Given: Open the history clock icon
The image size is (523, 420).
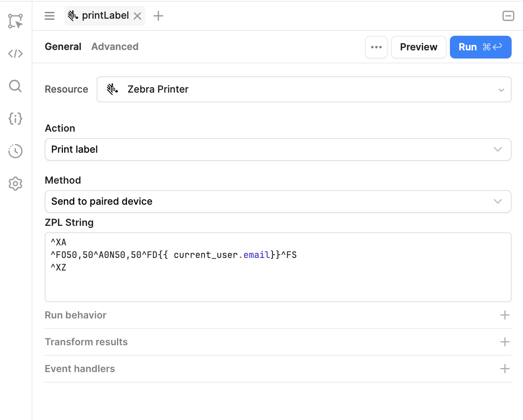Looking at the screenshot, I should [15, 151].
